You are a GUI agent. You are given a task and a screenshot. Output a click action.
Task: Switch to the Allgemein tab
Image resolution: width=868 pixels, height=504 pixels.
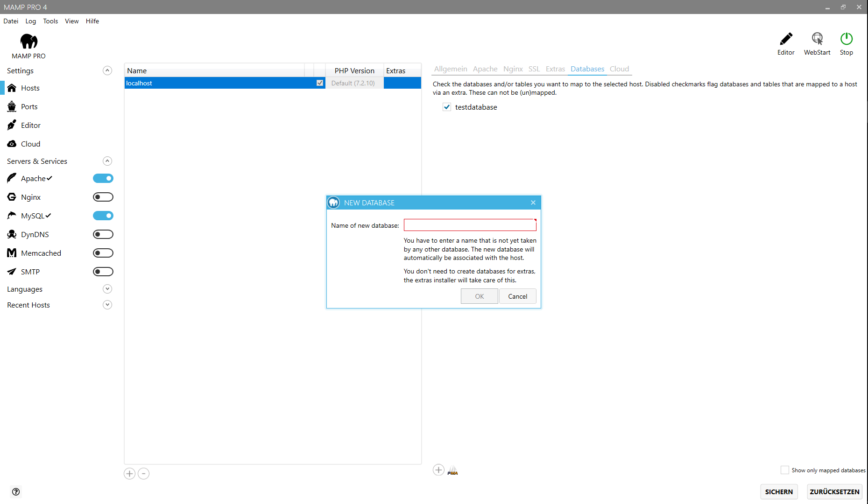tap(451, 69)
